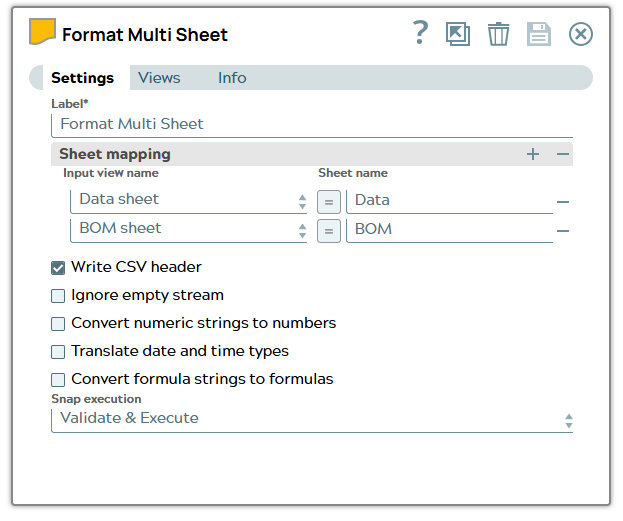Click the Input view name column label

point(111,173)
